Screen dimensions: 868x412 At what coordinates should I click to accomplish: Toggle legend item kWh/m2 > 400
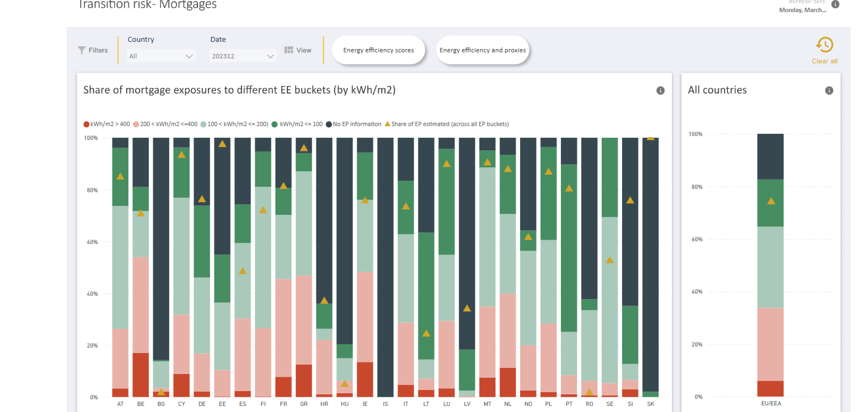tap(107, 124)
